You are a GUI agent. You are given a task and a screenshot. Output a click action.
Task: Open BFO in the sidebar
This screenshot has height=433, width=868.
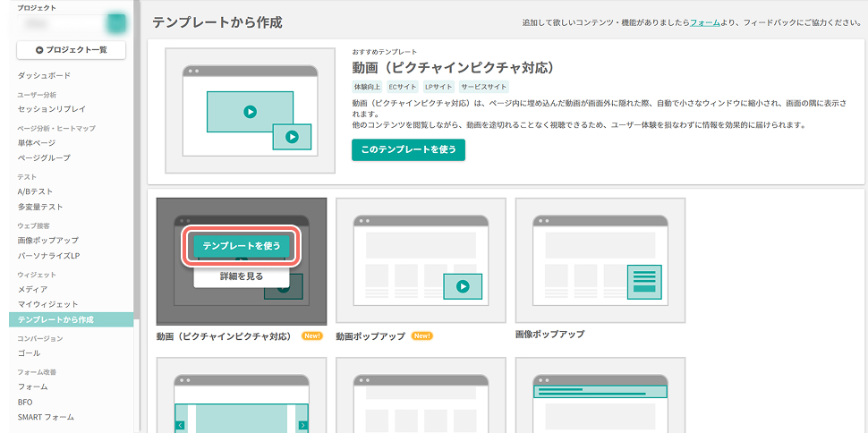[x=25, y=402]
